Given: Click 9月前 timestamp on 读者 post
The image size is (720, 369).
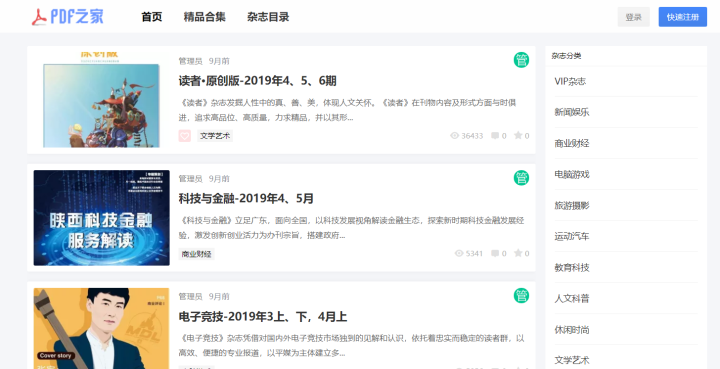Looking at the screenshot, I should tap(219, 61).
